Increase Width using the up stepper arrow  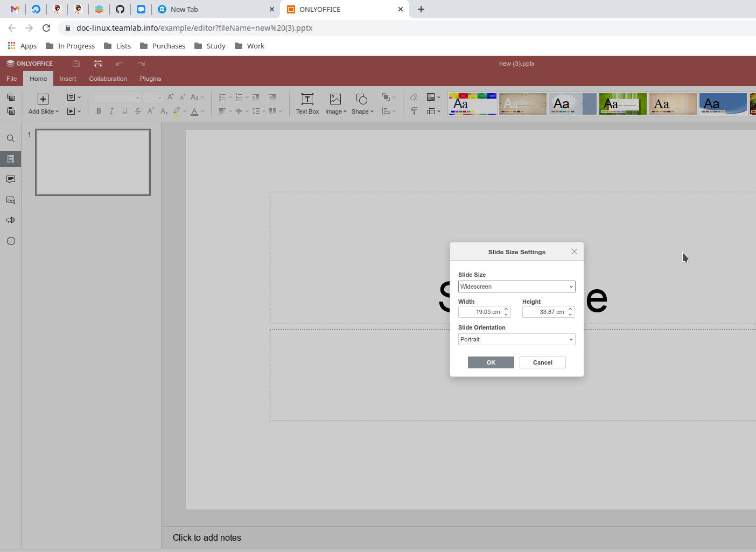click(x=507, y=309)
